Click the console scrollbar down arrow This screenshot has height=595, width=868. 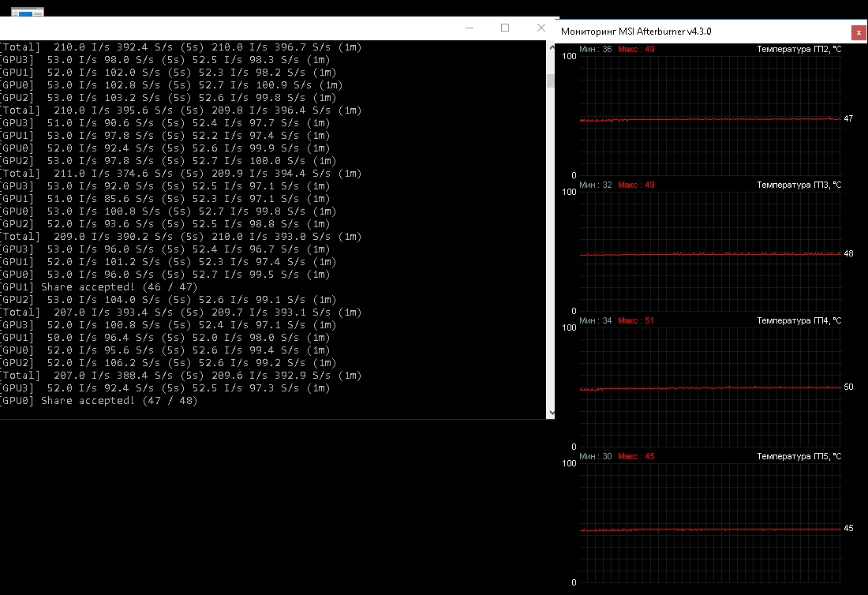(550, 413)
